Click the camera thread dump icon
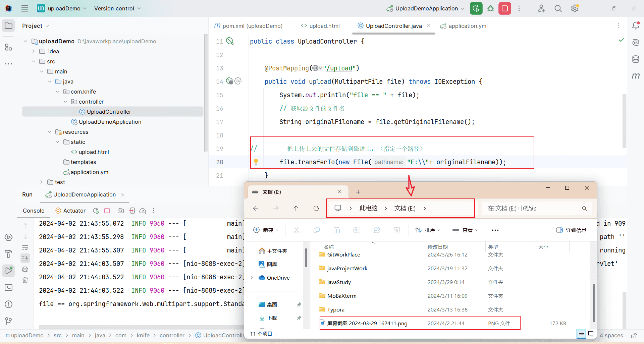Viewport: 644px width, 344px height. coord(121,211)
